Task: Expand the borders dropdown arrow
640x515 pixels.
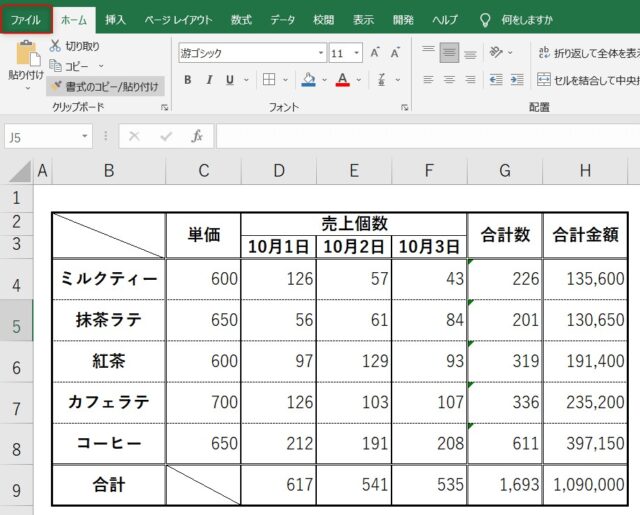Action: click(x=285, y=80)
